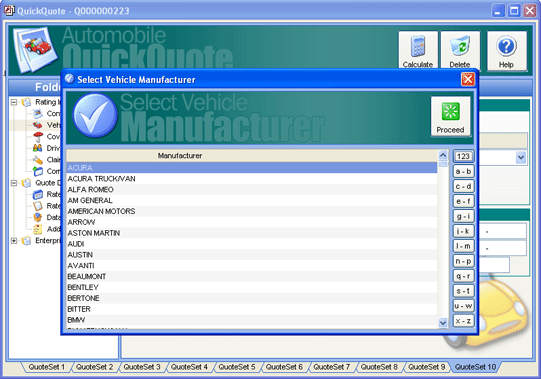Select AM GENERAL row
Image resolution: width=541 pixels, height=379 pixels.
click(x=252, y=201)
